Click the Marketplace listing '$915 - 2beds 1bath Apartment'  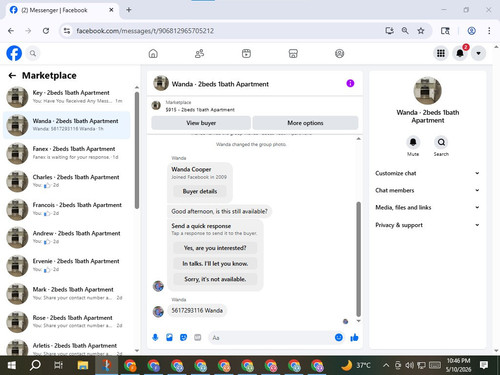click(200, 110)
